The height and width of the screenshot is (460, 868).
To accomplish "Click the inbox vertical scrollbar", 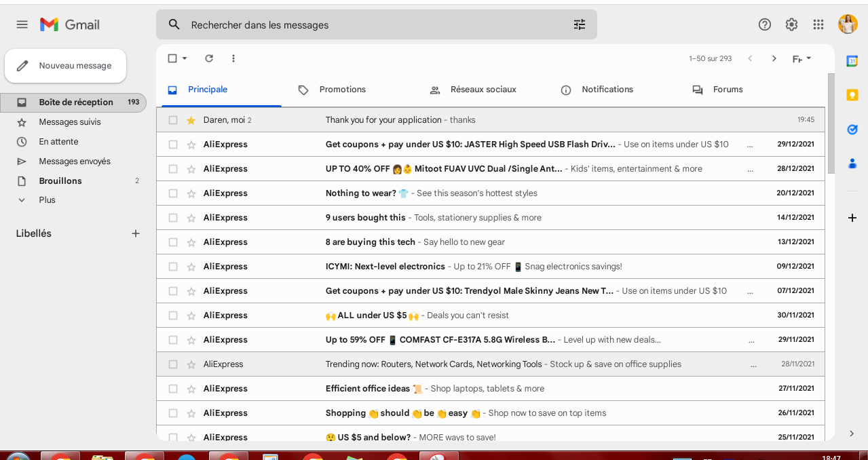I will point(831,122).
